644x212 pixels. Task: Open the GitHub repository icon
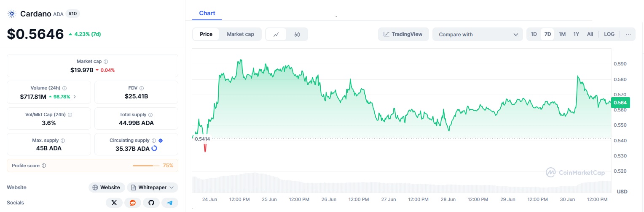click(x=151, y=203)
